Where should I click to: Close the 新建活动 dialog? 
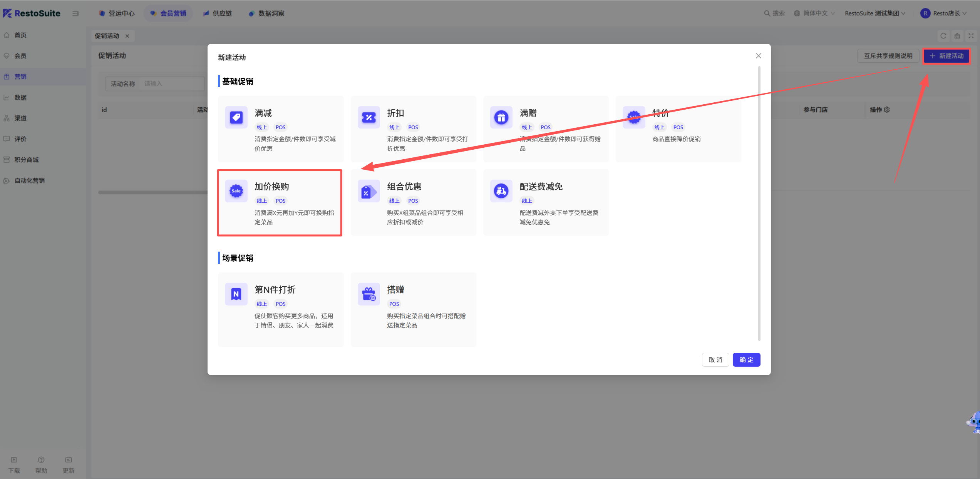tap(758, 56)
